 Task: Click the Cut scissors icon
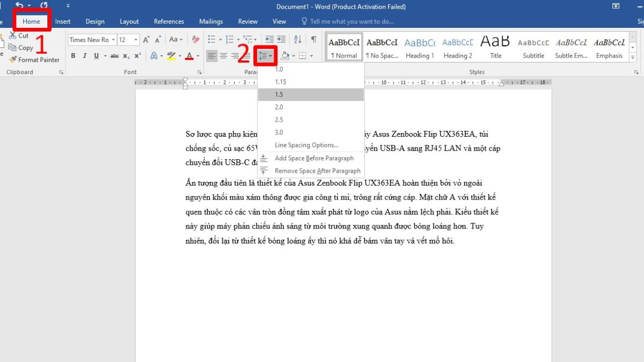(13, 35)
